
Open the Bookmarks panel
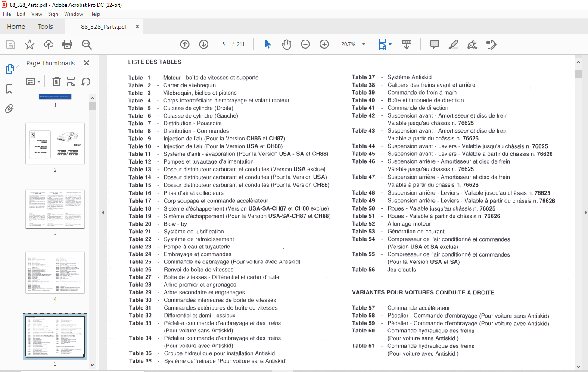click(9, 89)
